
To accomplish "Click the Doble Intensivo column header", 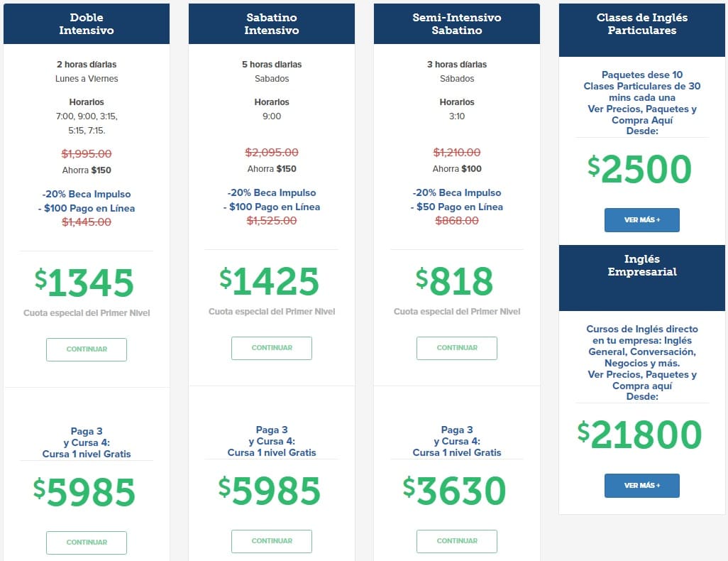I will coord(87,24).
